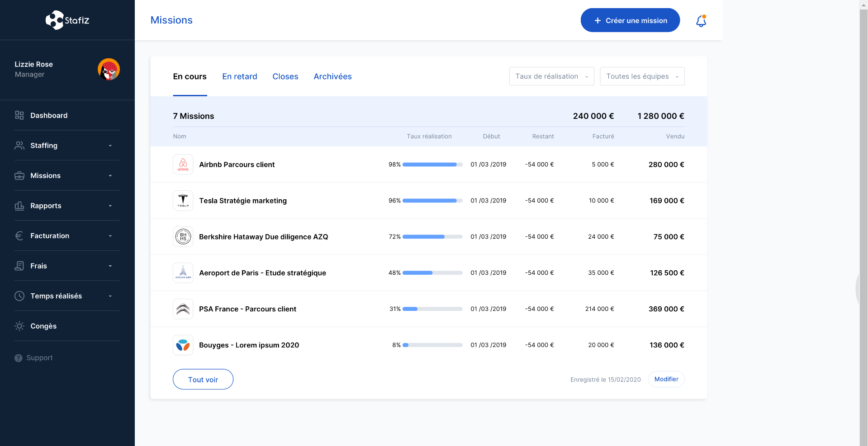Click the Support question mark icon
The width and height of the screenshot is (868, 446).
(18, 358)
